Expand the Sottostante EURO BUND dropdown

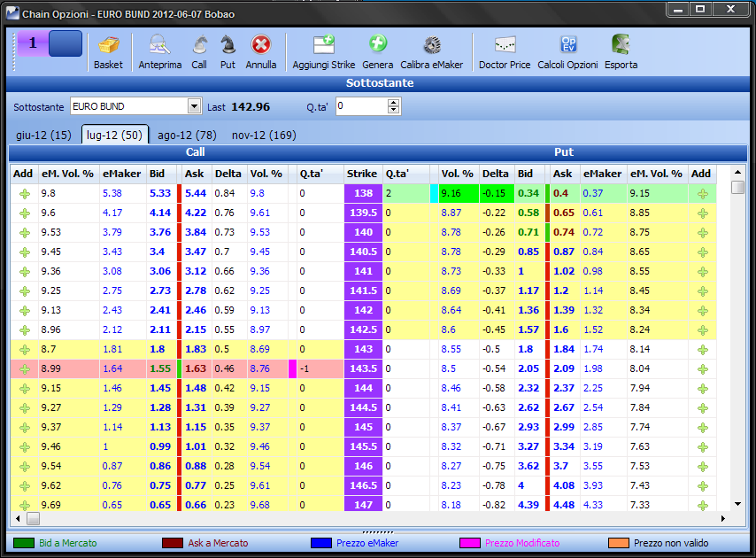194,106
